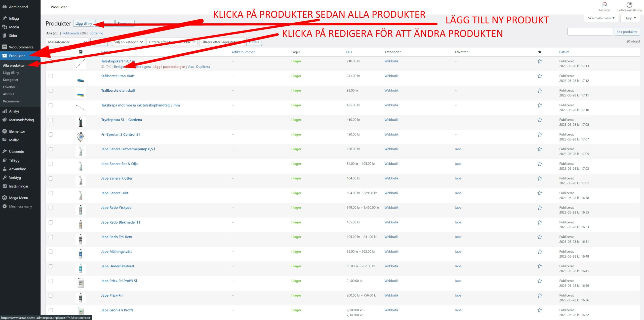644x320 pixels.
Task: Open Jape Grön-Fri Proffs product
Action: point(117,310)
